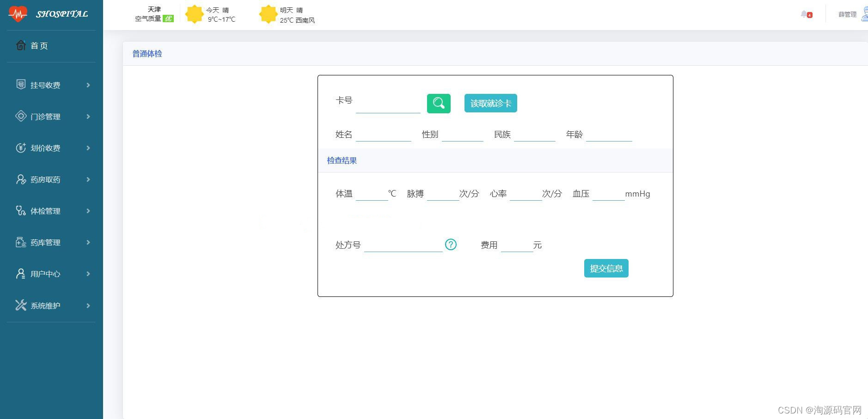Expand the 药房取药 menu arrow

pos(88,179)
